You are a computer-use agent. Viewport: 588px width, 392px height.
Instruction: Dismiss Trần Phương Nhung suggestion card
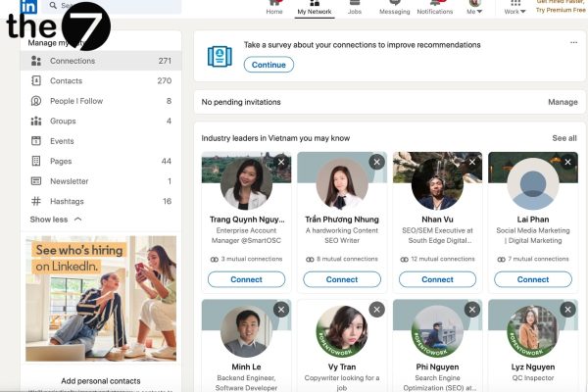click(x=377, y=162)
